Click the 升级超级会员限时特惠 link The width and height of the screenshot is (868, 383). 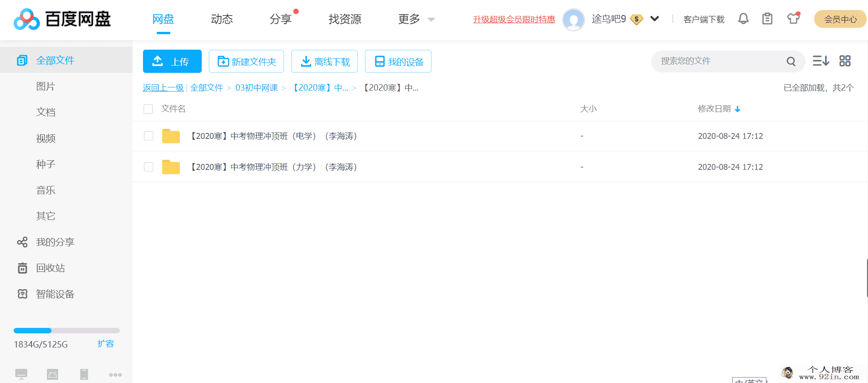[x=514, y=19]
